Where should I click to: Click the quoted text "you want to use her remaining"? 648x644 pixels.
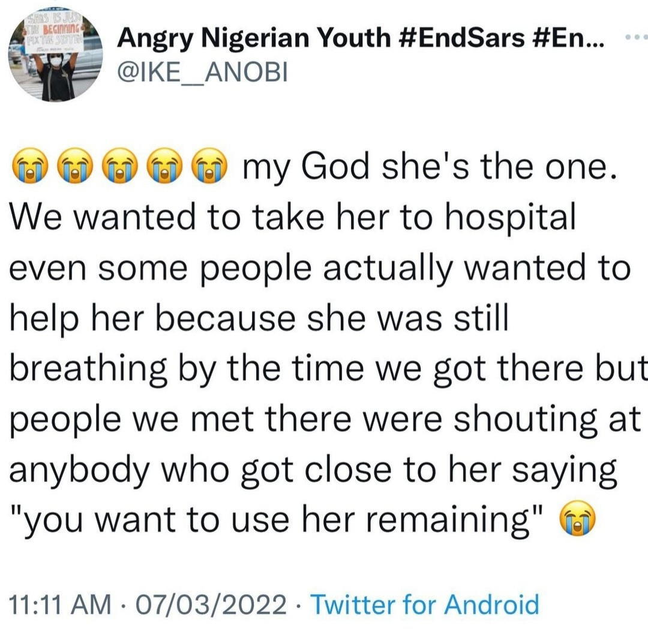point(278,518)
